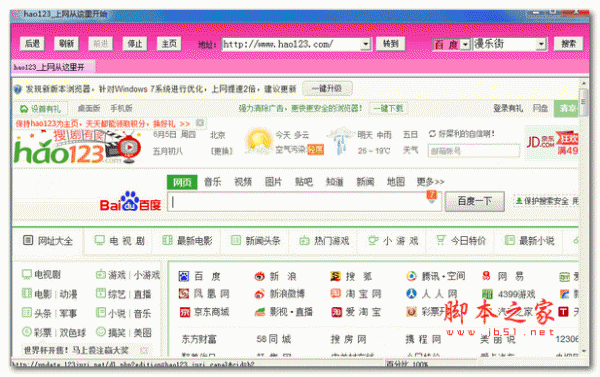The image size is (600, 377).
Task: Click the JD.com advertisement banner
Action: point(552,143)
